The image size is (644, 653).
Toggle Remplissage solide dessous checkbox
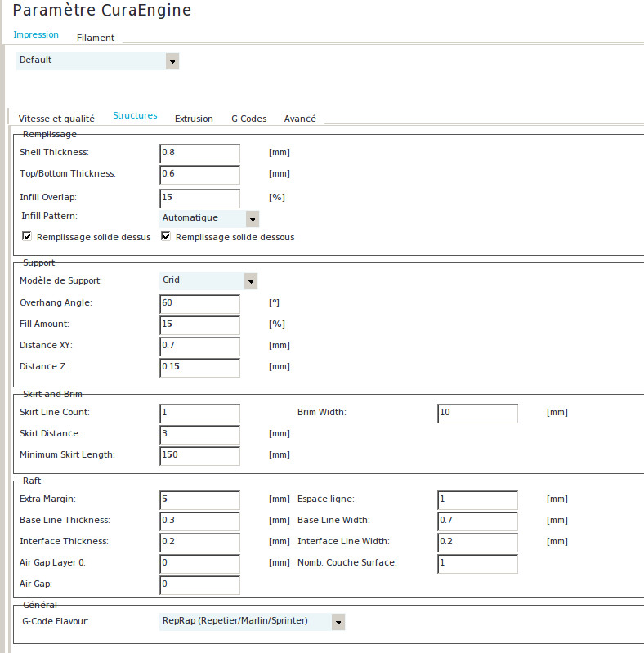(x=166, y=236)
